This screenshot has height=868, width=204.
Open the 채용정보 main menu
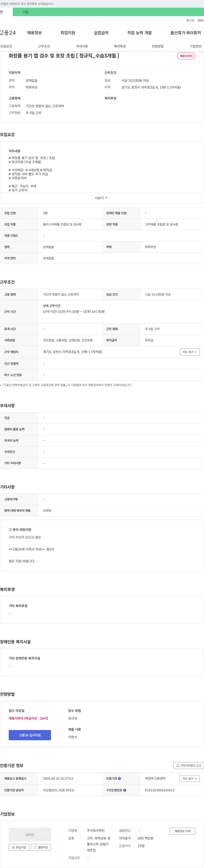34,33
